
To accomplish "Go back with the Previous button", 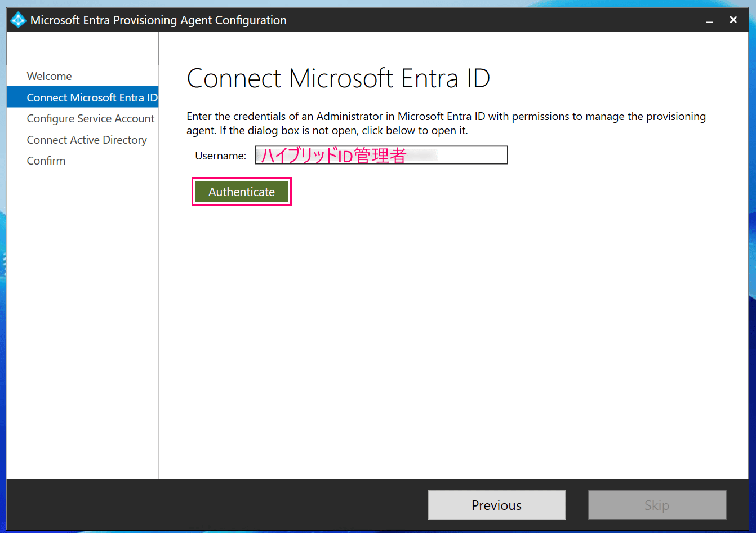I will tap(497, 505).
